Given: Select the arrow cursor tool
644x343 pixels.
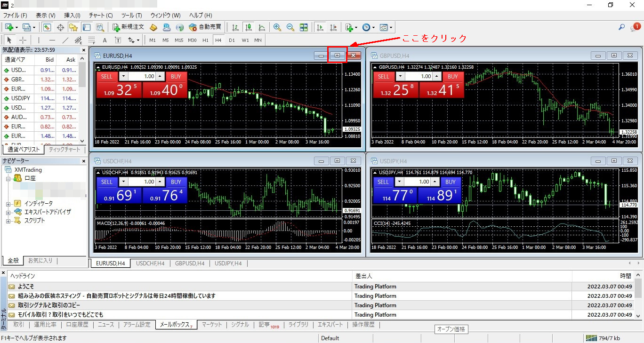Looking at the screenshot, I should [x=9, y=40].
